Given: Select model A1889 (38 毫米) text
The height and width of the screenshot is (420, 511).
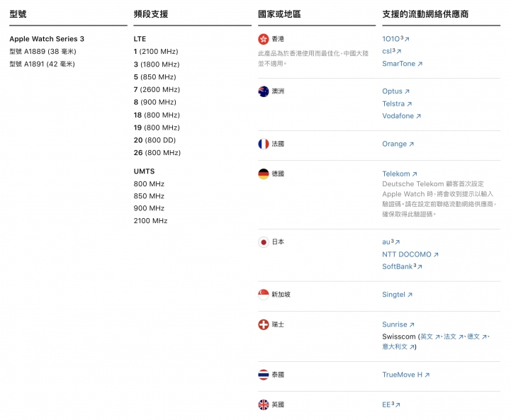Looking at the screenshot, I should pyautogui.click(x=43, y=52).
